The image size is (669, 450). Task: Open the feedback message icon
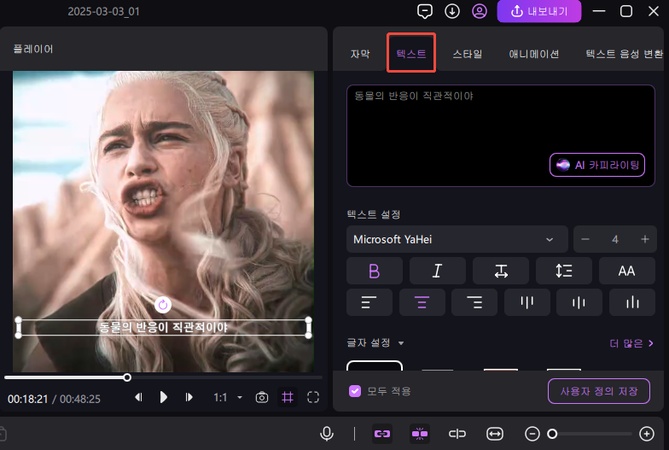click(x=424, y=11)
